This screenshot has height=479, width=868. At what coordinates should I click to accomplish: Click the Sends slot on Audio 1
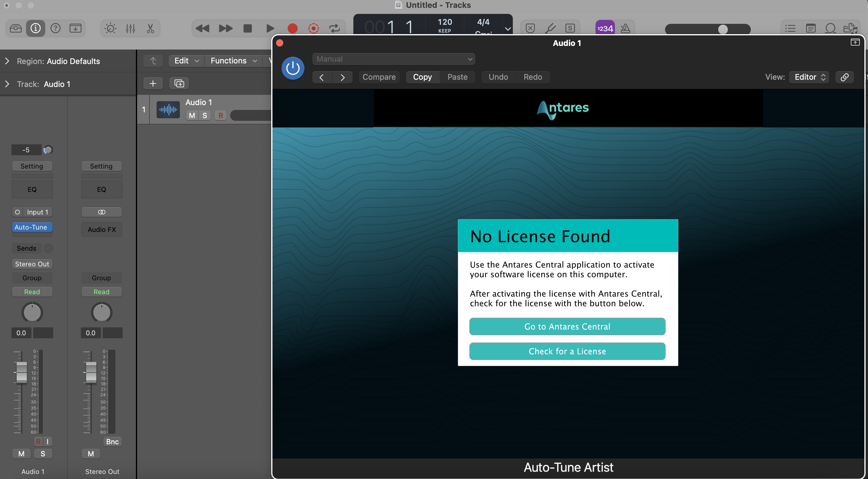click(x=27, y=248)
